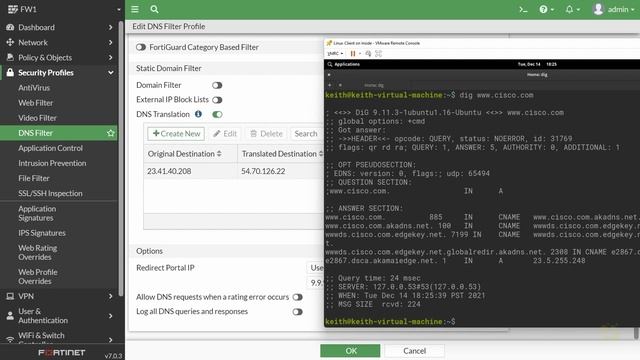Open the help question mark menu

(x=547, y=9)
